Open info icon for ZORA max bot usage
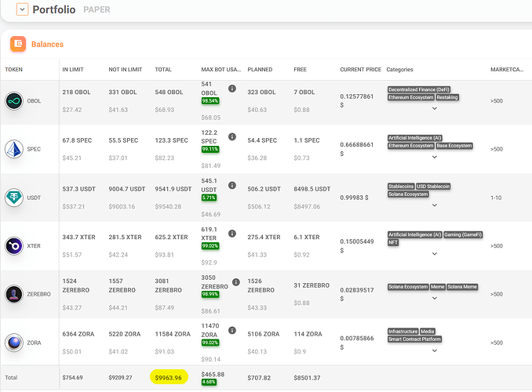 pyautogui.click(x=232, y=330)
